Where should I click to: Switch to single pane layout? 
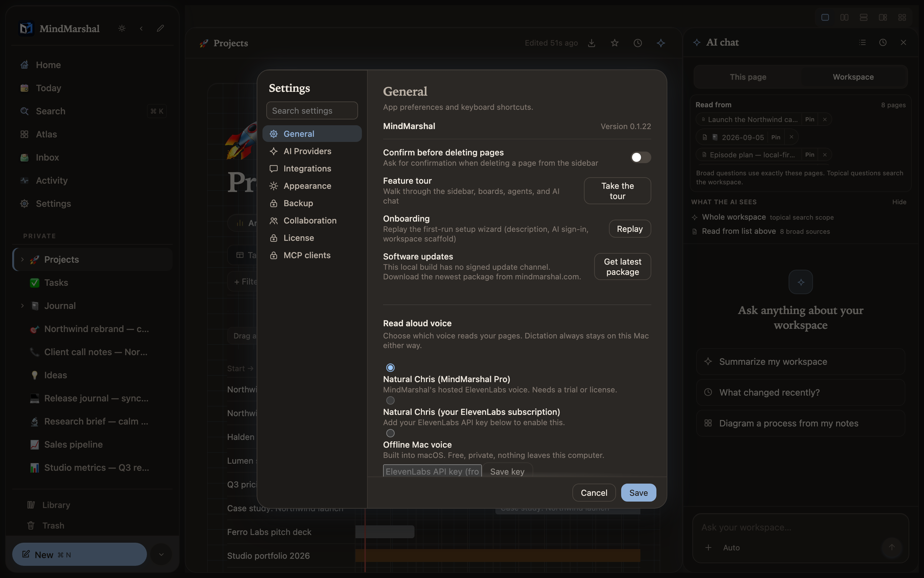tap(825, 17)
